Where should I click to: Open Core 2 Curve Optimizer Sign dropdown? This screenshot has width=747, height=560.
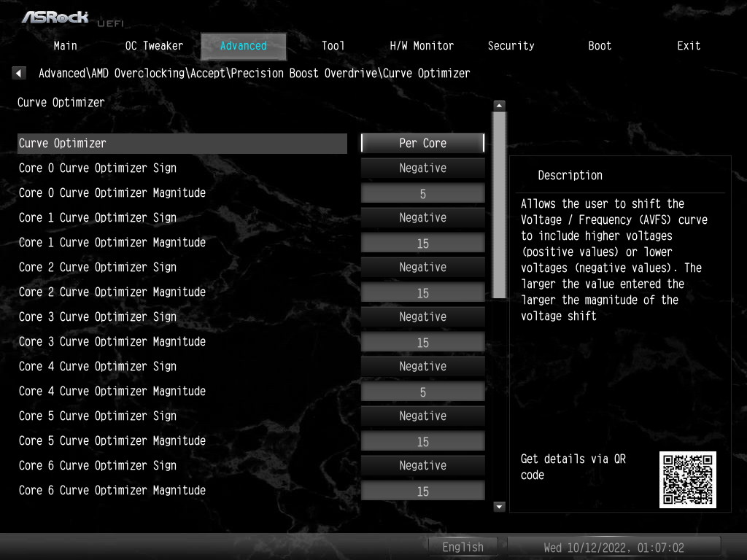point(422,267)
